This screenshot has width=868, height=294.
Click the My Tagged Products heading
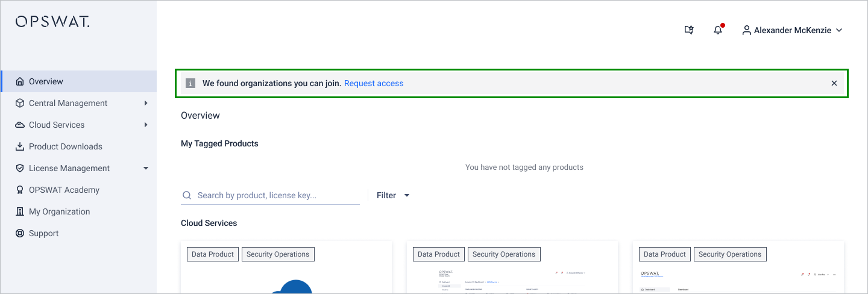coord(219,143)
